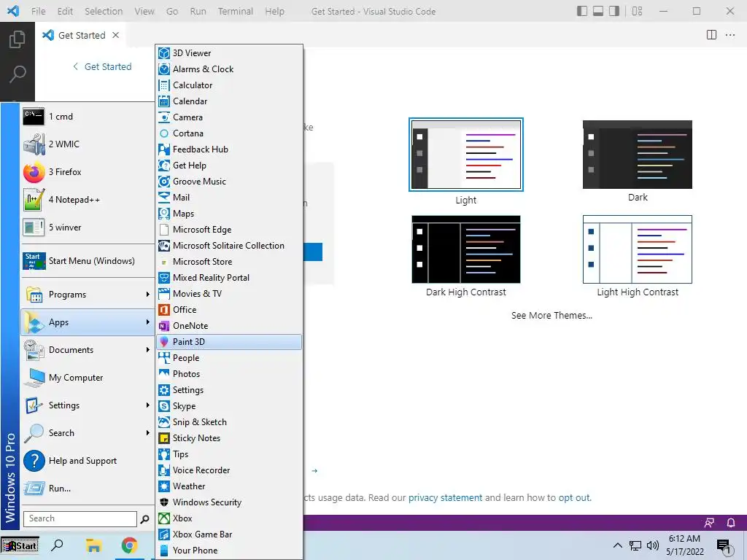Toggle VS Code secondary side bar layout
The image size is (747, 560).
point(614,11)
